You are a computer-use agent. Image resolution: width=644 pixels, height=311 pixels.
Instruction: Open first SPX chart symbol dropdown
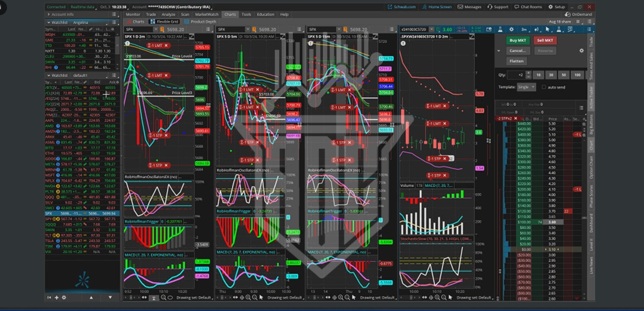coord(155,29)
